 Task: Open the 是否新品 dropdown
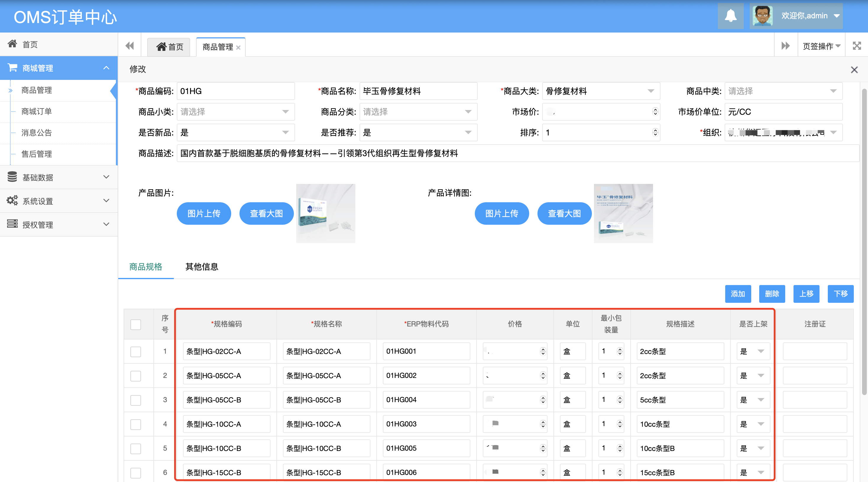pos(236,132)
